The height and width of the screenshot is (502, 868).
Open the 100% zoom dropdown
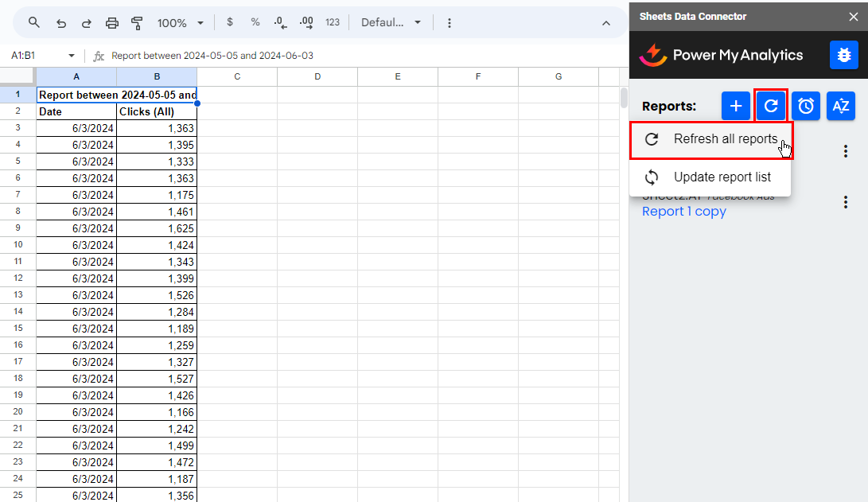point(180,23)
